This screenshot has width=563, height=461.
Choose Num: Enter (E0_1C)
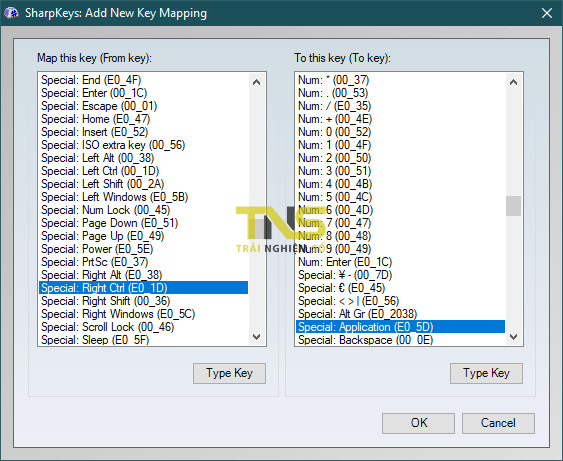400,262
